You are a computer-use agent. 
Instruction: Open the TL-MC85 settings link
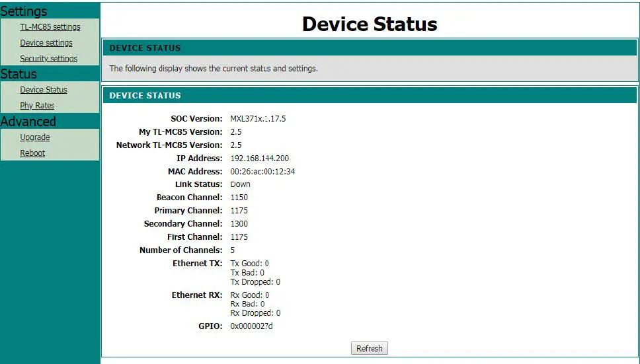point(50,27)
